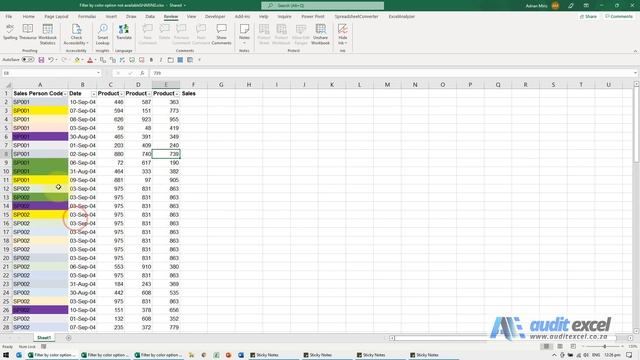Open the Notes ribbon button
The width and height of the screenshot is (640, 360).
(x=244, y=34)
